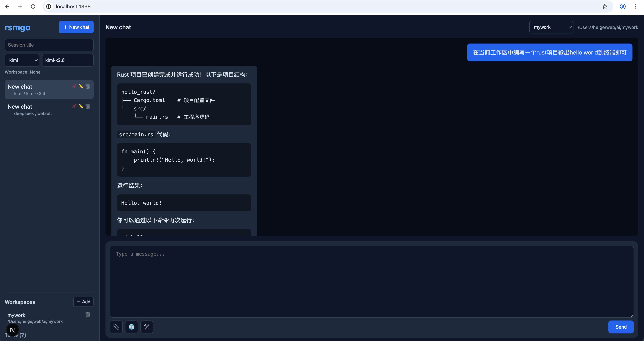
Task: Open the mywork workspace dropdown
Action: tap(551, 27)
